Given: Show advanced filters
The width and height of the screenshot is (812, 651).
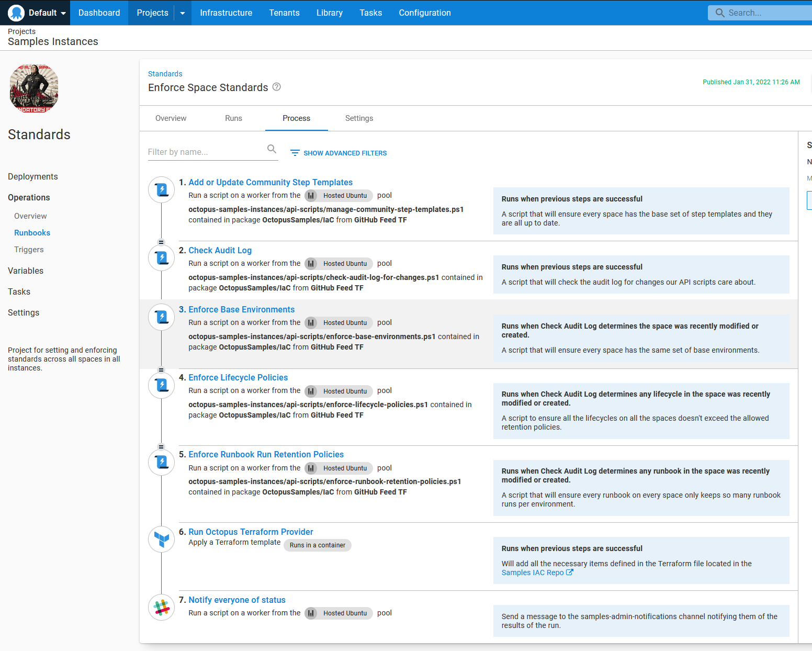Looking at the screenshot, I should [x=339, y=153].
